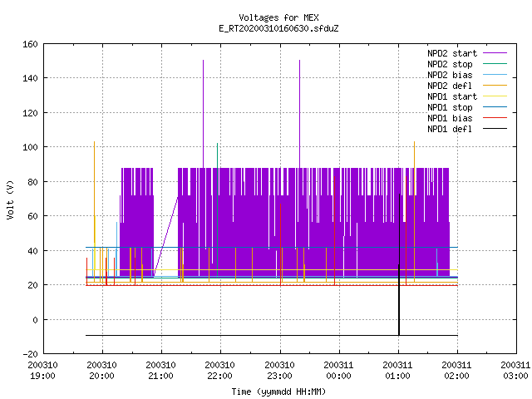Click the 'NPD1 defl' legend label
This screenshot has width=532, height=399.
coord(450,130)
